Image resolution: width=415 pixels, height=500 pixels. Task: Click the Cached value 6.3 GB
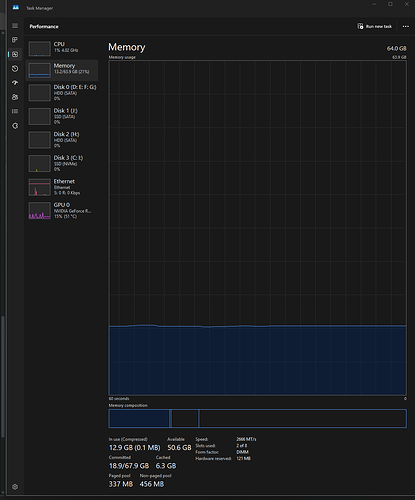(x=166, y=466)
